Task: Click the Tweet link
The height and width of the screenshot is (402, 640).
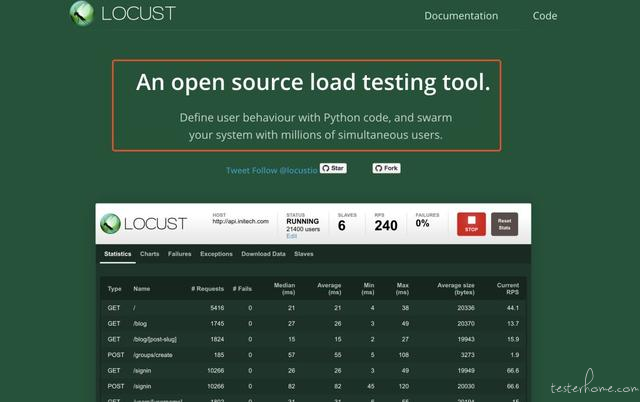Action: click(238, 171)
